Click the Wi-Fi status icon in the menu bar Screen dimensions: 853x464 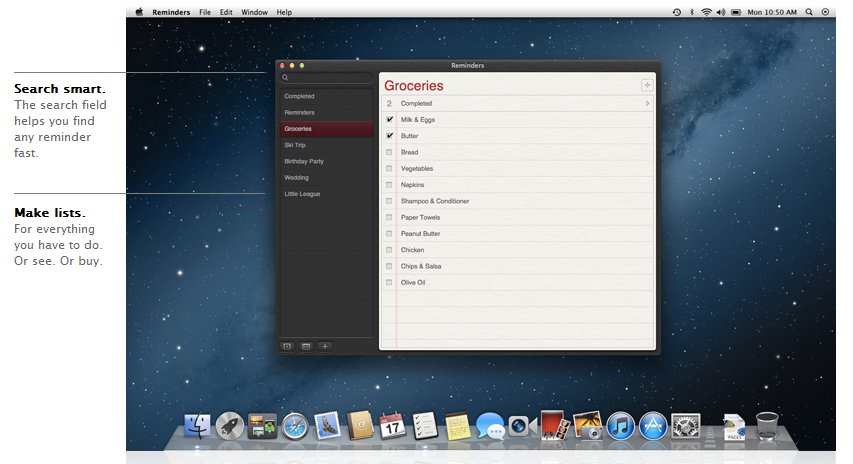[706, 12]
